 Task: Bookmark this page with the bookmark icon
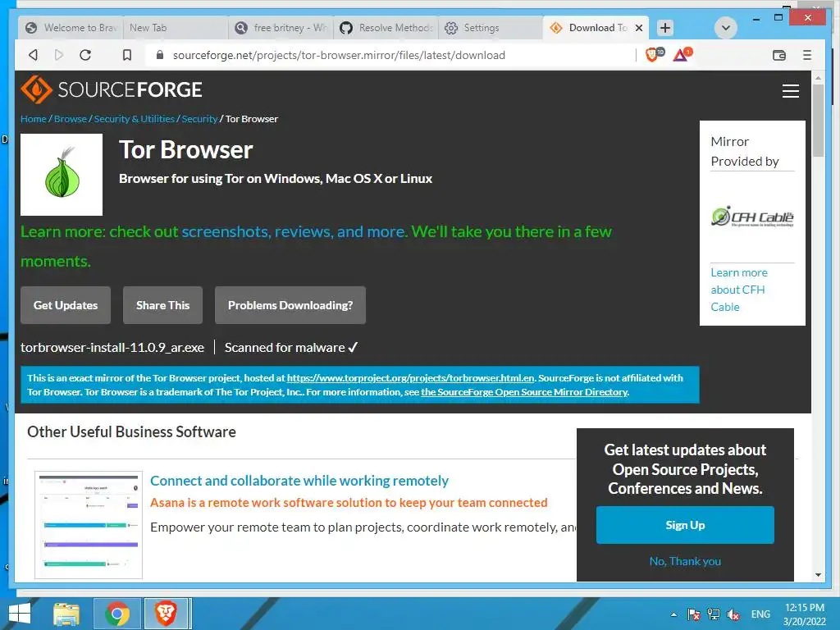pos(127,55)
